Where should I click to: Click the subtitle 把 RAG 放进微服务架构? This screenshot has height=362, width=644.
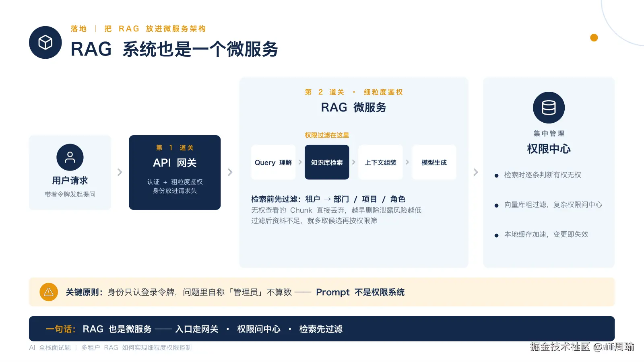[155, 29]
